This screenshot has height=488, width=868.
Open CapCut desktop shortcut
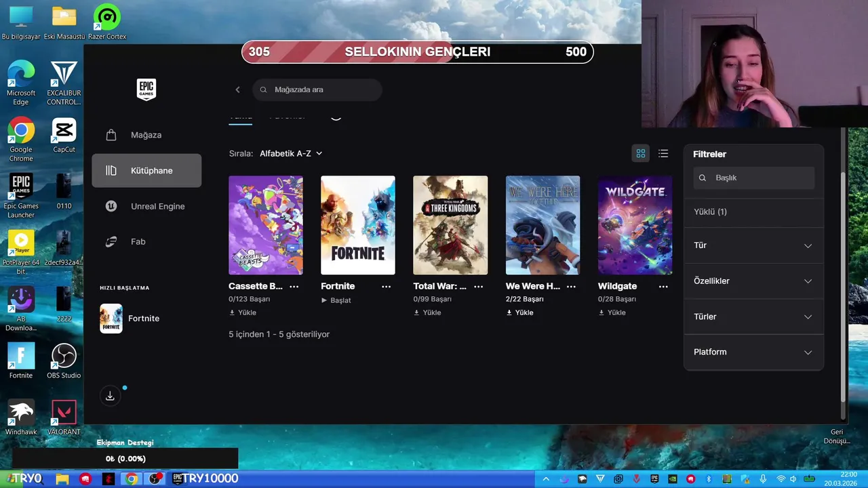click(x=64, y=136)
